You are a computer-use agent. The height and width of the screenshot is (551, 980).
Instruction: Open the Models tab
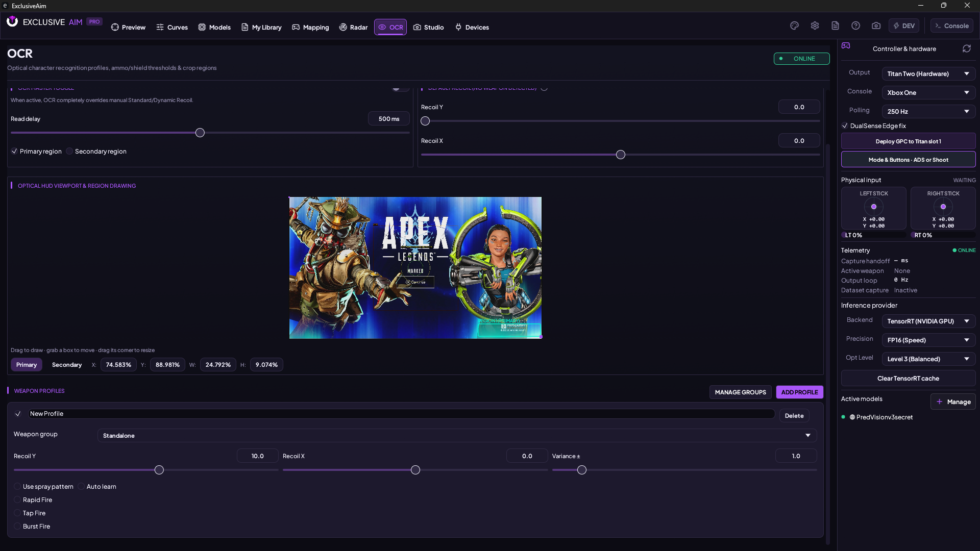pos(214,27)
